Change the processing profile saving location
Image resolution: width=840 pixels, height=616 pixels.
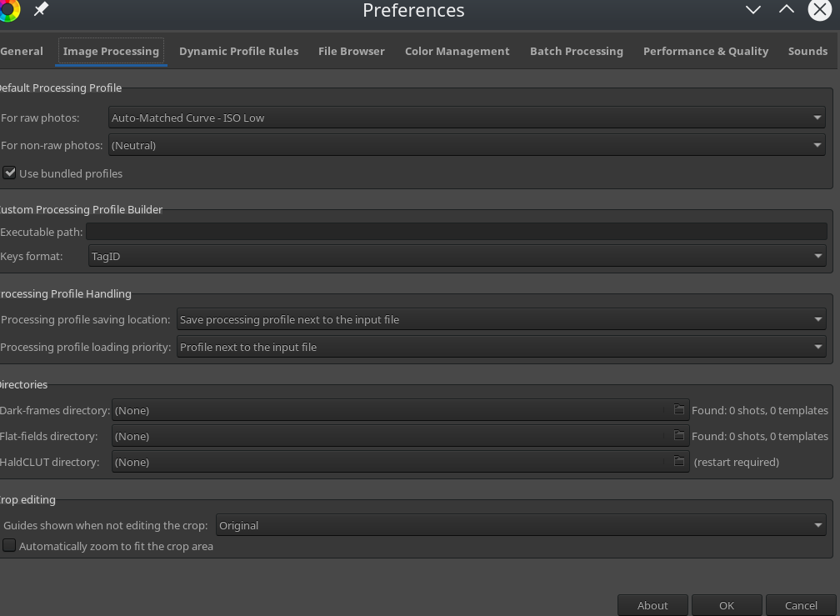click(500, 319)
